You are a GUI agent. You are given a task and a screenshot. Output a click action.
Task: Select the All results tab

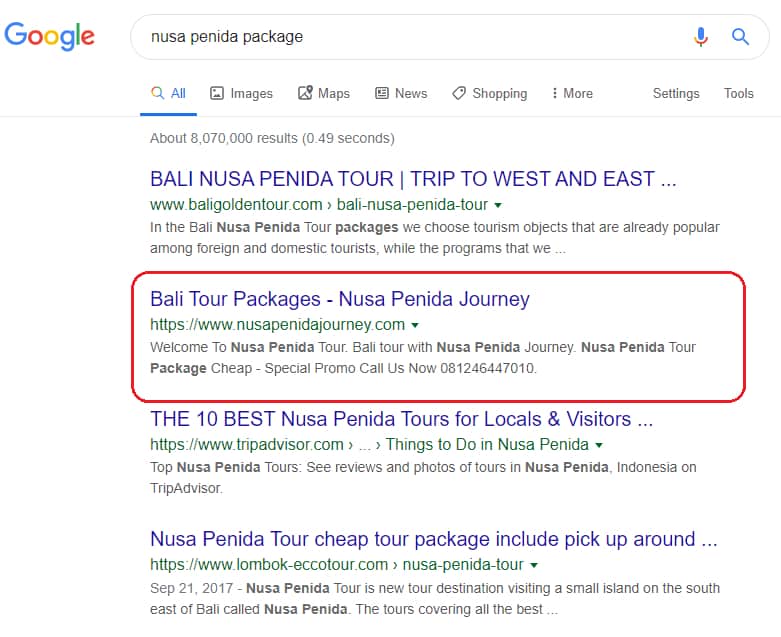(x=168, y=94)
